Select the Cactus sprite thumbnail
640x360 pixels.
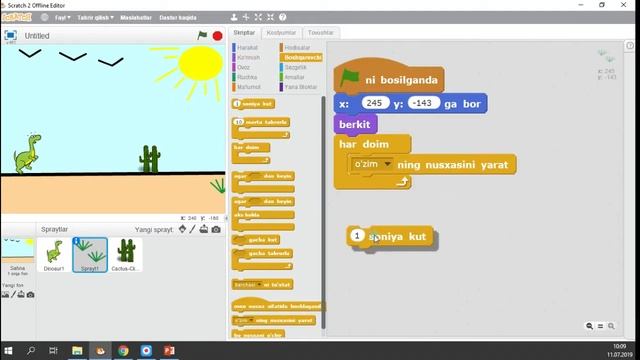(x=125, y=255)
